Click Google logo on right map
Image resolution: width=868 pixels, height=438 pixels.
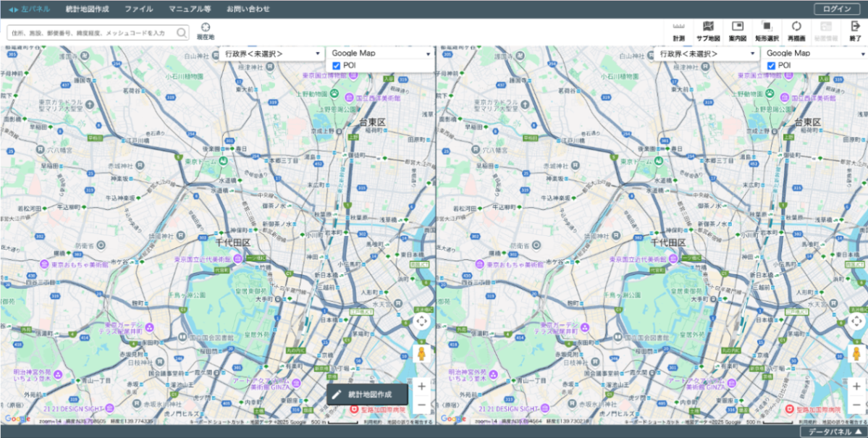click(452, 419)
